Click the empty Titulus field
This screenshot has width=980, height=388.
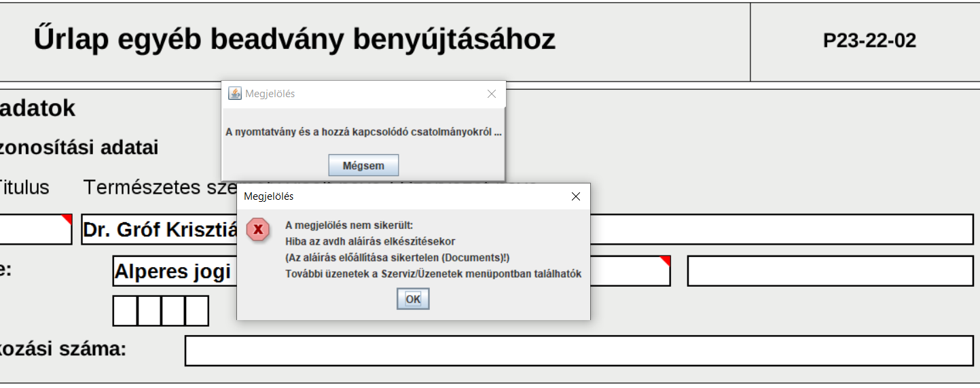35,230
